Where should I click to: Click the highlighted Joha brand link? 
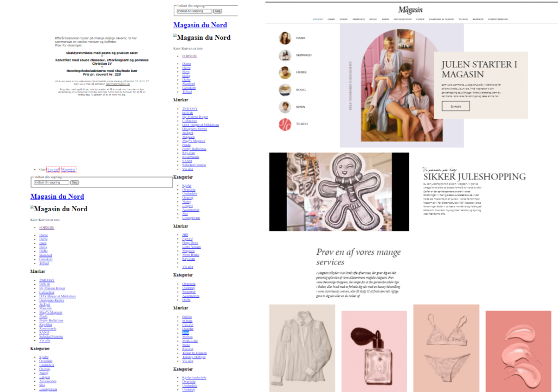[185, 333]
